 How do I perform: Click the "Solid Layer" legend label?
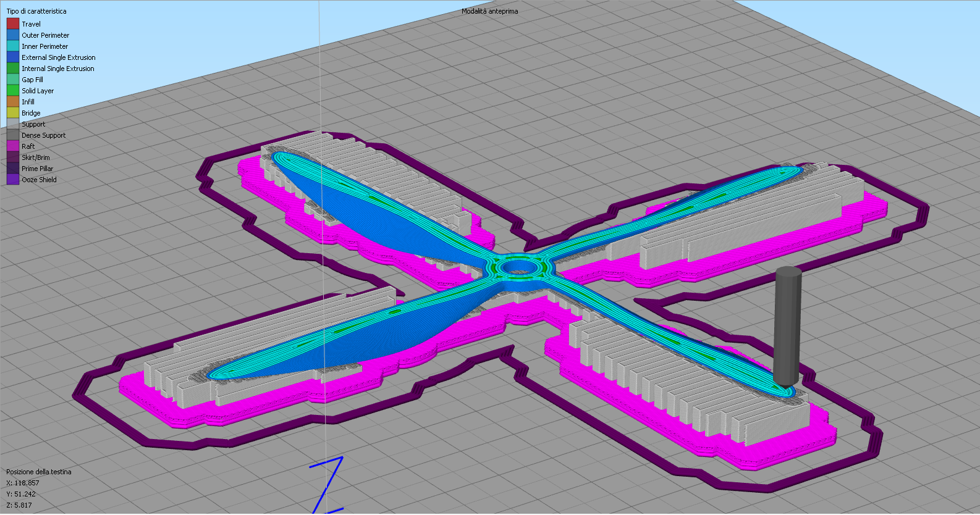coord(38,91)
